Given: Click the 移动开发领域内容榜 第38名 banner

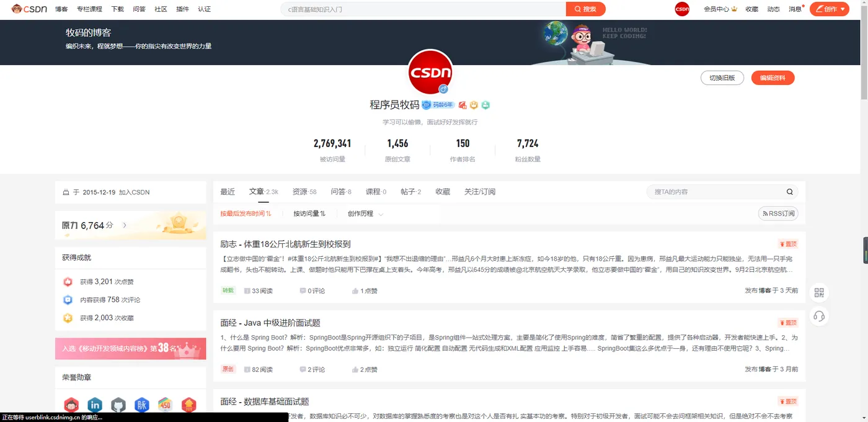Looking at the screenshot, I should pos(130,348).
